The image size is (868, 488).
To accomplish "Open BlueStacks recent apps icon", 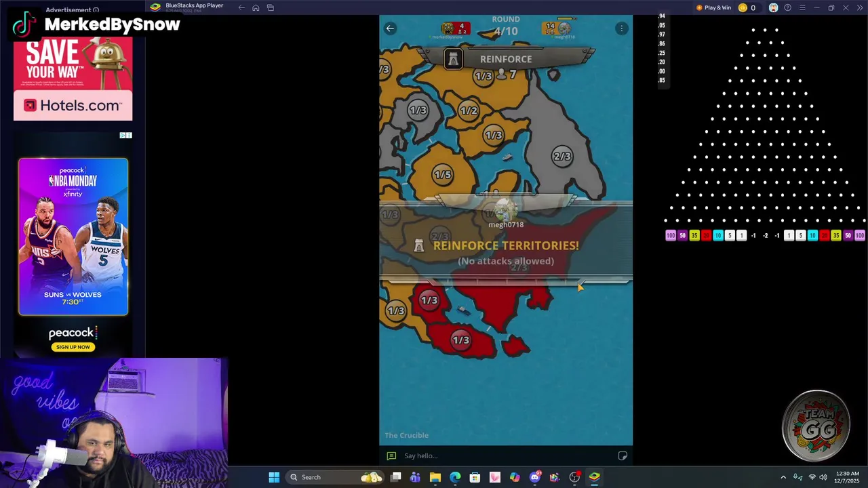I will click(271, 7).
